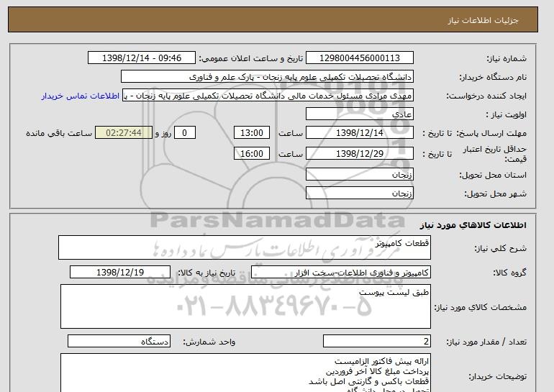Screen dimensions: 554x392
Task: Click the شماره نیاز label
Action: coord(507,59)
